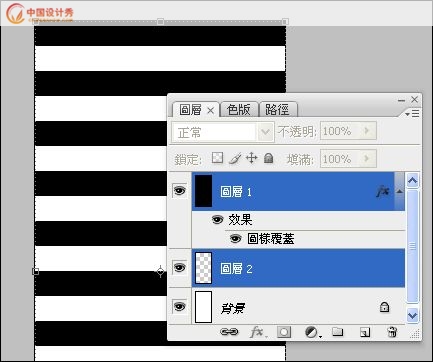Open the layers panel flyout menu
This screenshot has height=362, width=433.
coord(413,114)
